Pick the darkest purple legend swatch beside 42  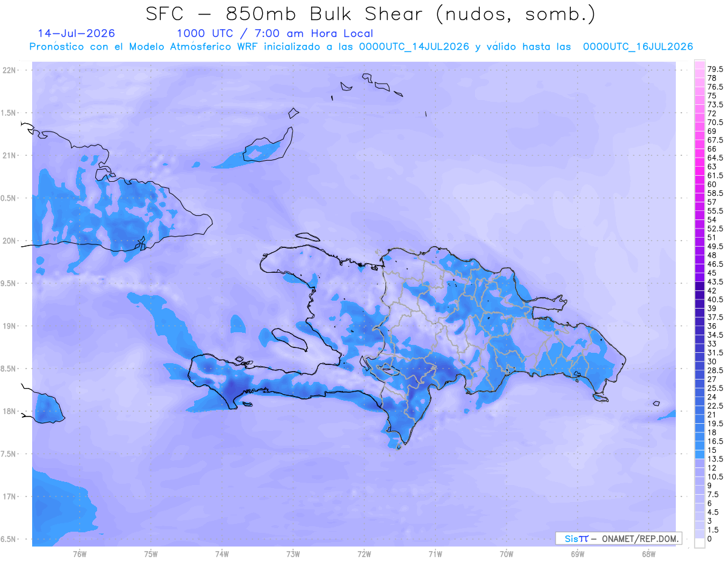699,286
